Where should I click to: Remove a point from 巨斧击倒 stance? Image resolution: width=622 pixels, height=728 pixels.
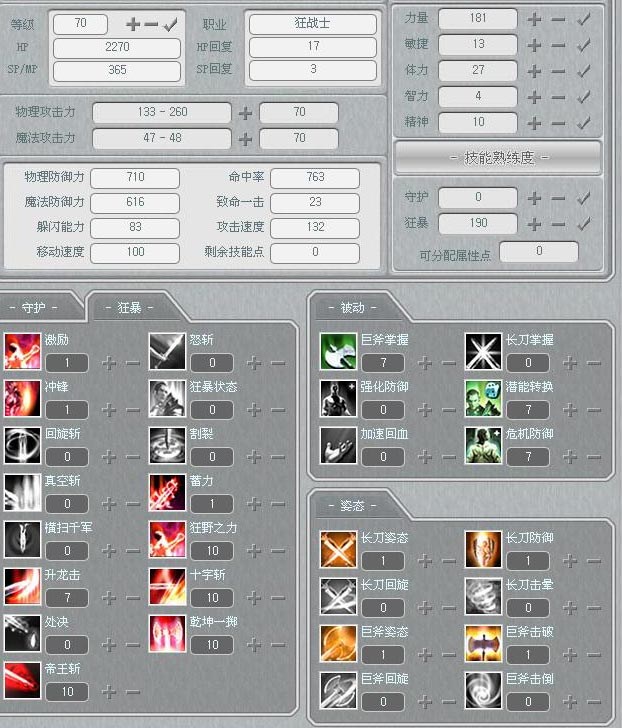click(594, 702)
